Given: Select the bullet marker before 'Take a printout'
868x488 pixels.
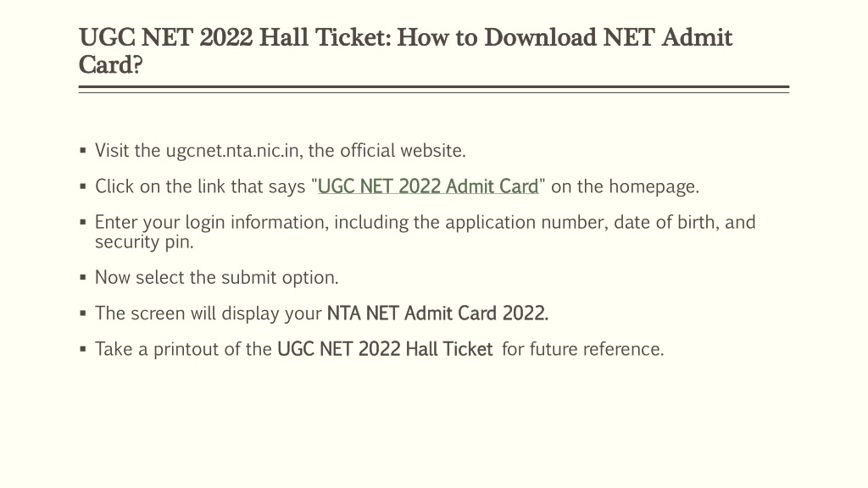Looking at the screenshot, I should click(x=83, y=349).
